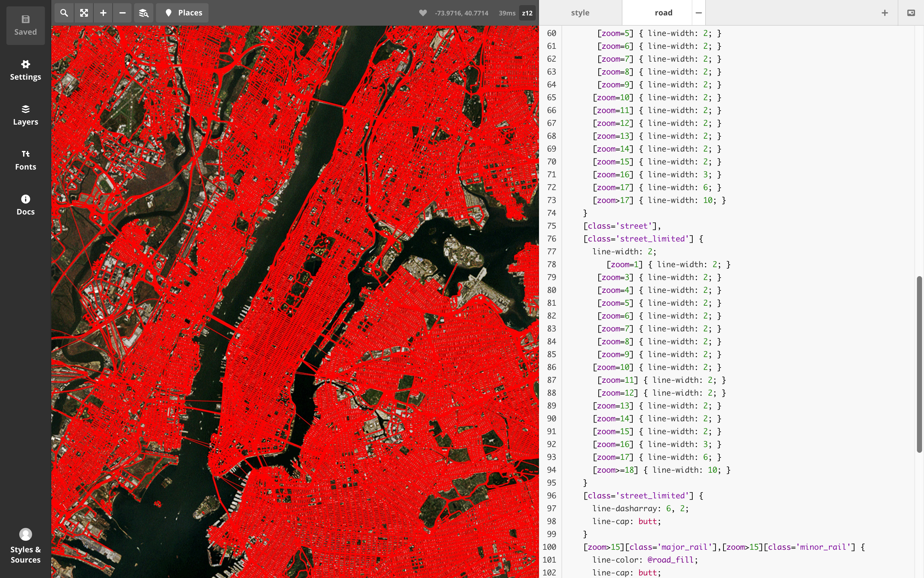924x578 pixels.
Task: Open the layer inspector icon
Action: [143, 13]
